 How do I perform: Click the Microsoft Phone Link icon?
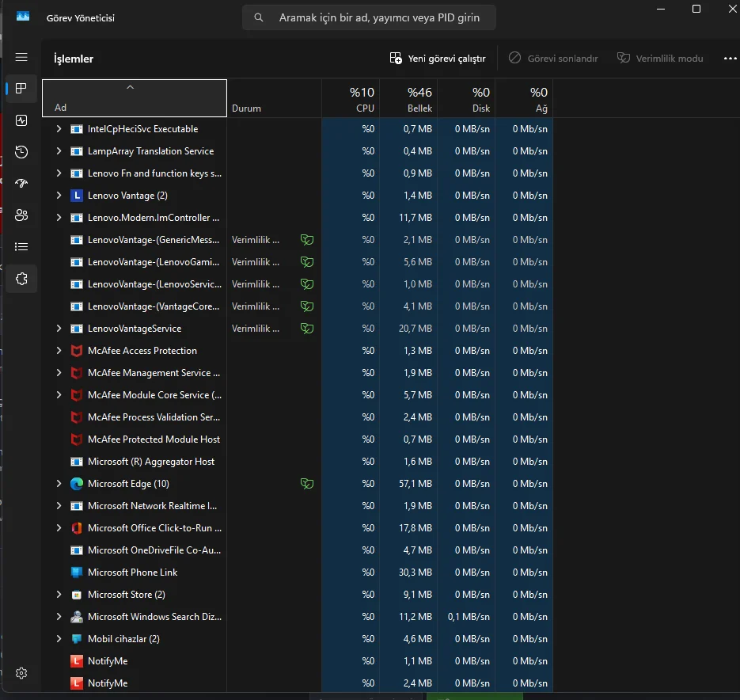(77, 573)
